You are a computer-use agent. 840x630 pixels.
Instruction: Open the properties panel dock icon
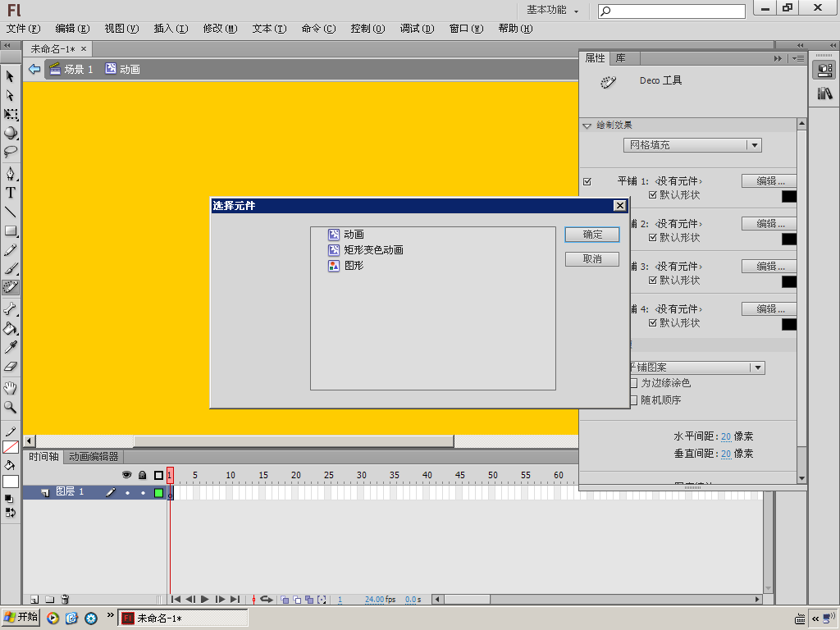click(x=824, y=70)
